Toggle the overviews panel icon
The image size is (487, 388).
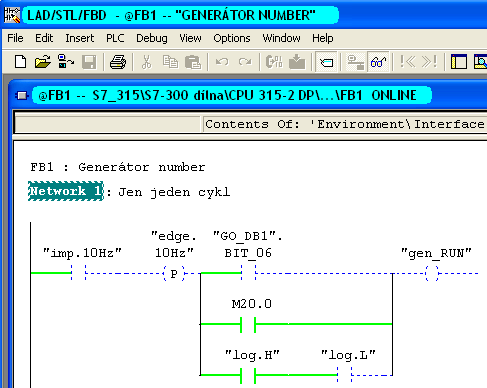(459, 62)
